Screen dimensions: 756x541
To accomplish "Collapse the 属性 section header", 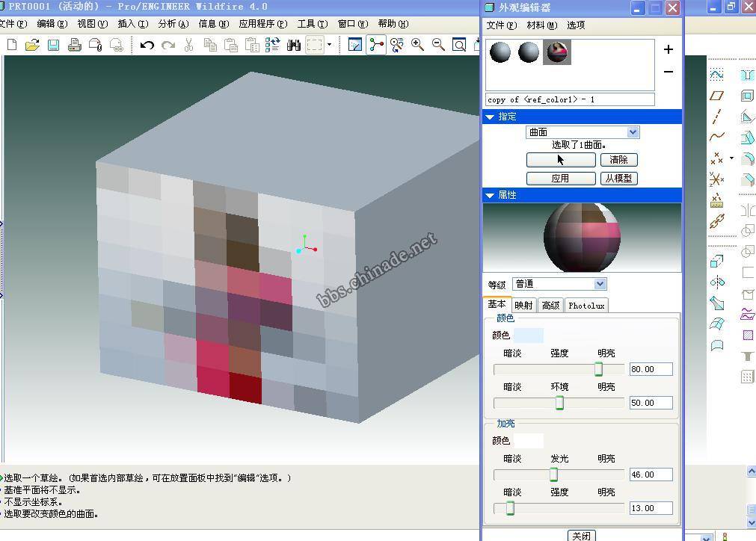I will pyautogui.click(x=491, y=195).
